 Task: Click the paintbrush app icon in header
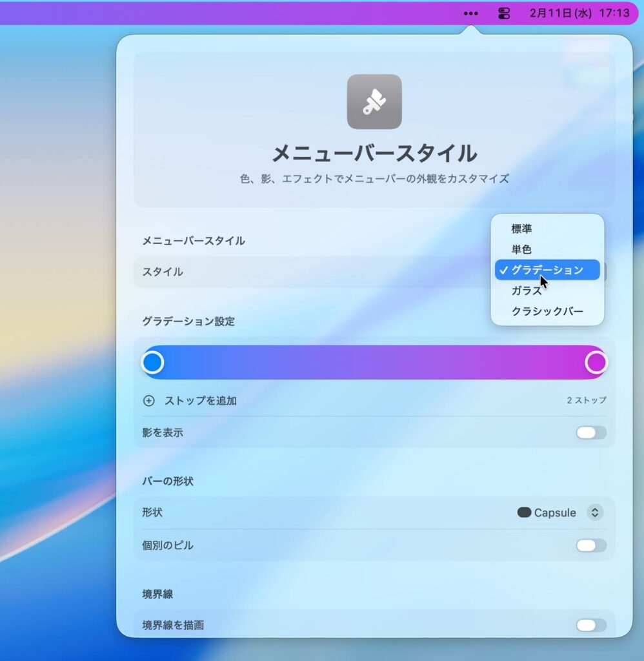pyautogui.click(x=374, y=102)
